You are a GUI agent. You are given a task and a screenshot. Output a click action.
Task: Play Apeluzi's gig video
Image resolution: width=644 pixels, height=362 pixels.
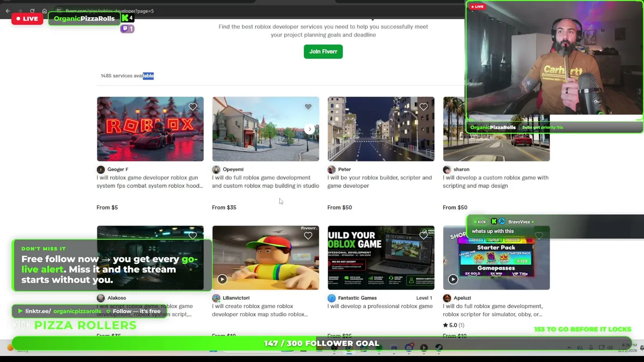click(453, 279)
